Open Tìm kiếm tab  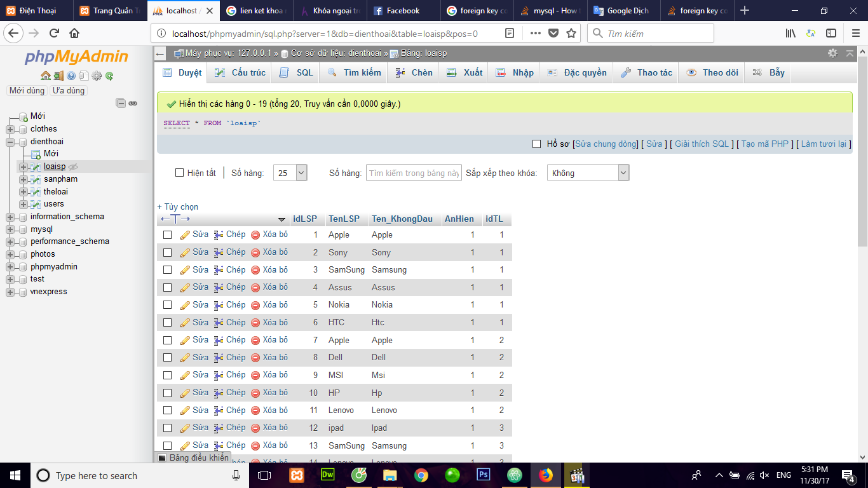pyautogui.click(x=354, y=72)
